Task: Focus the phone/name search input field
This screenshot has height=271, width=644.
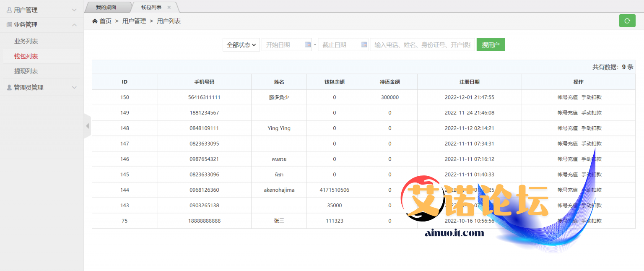Action: pos(422,44)
